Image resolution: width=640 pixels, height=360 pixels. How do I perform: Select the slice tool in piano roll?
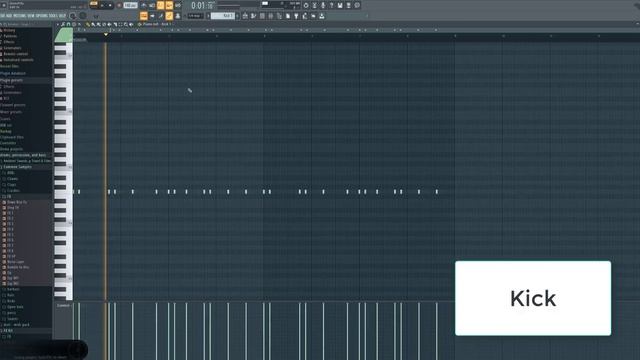(x=115, y=24)
